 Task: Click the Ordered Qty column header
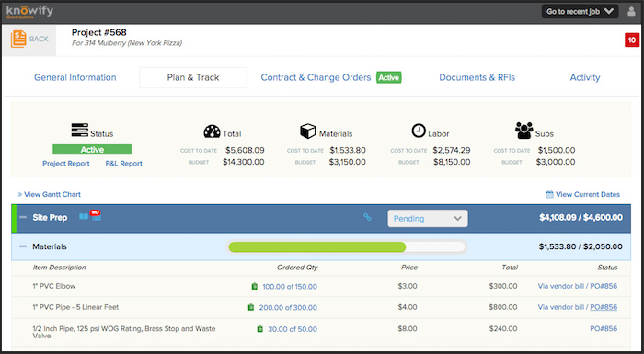point(297,268)
